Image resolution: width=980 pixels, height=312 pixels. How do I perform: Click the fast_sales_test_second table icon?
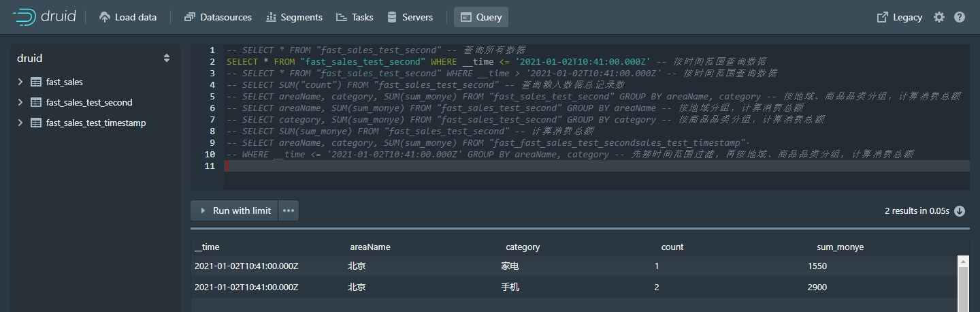(x=36, y=102)
